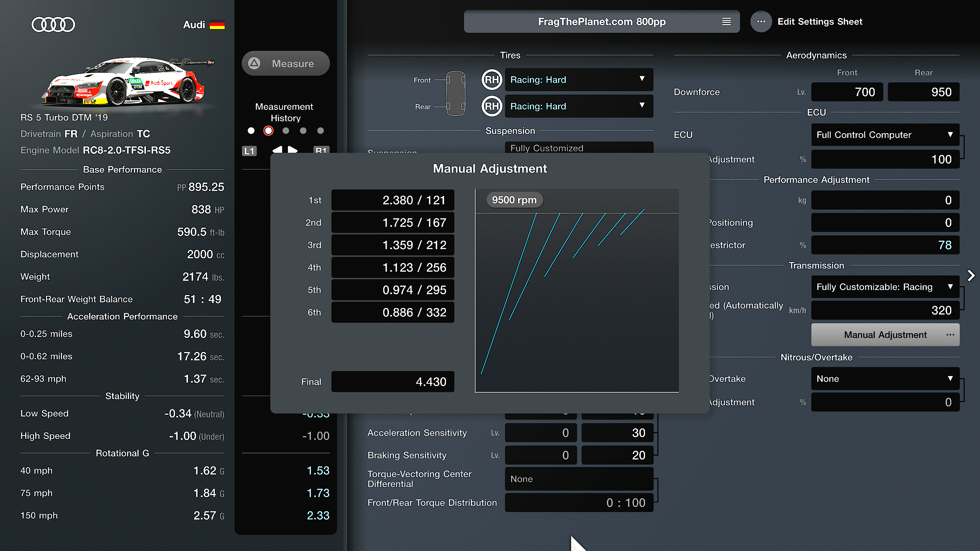The image size is (980, 551).
Task: Select the 6th gear ratio field 0.886 / 332
Action: tap(393, 312)
